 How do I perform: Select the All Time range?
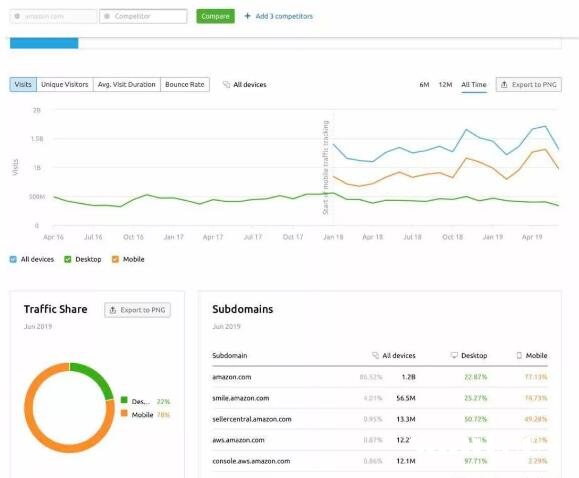(x=474, y=85)
